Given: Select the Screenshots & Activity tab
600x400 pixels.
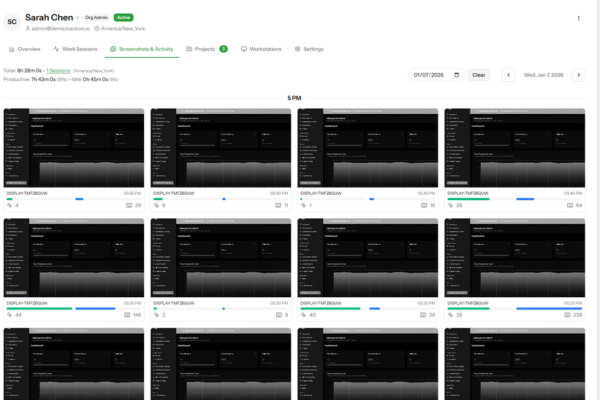Looking at the screenshot, I should (x=142, y=49).
